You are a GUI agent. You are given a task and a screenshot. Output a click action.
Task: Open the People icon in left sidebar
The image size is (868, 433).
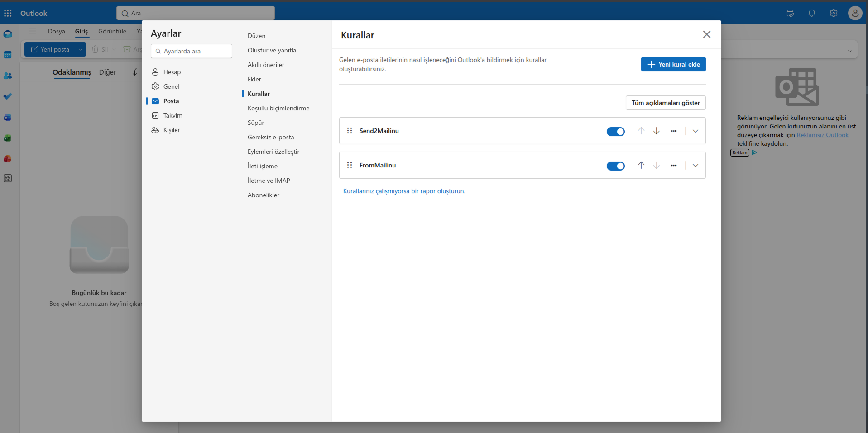point(8,76)
